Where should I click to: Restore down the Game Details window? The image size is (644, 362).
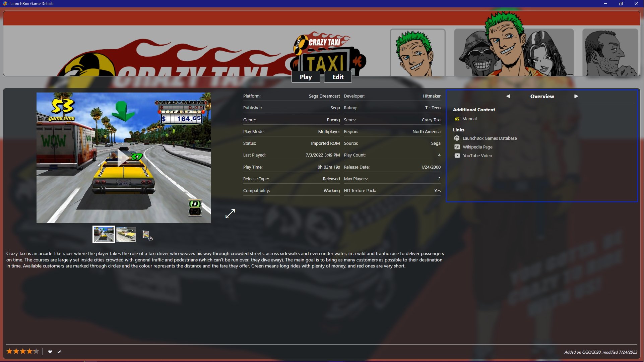(621, 4)
